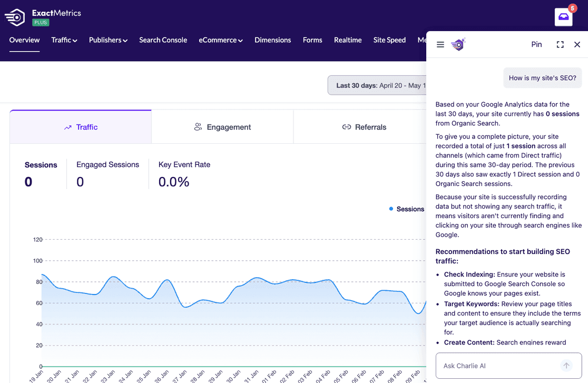Select the Traffic chart tab
The width and height of the screenshot is (588, 383).
click(x=81, y=127)
